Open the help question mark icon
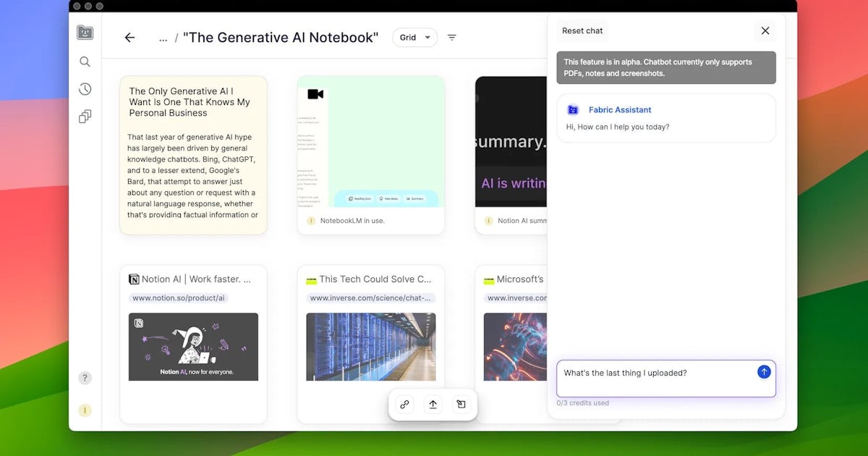Image resolution: width=868 pixels, height=456 pixels. 85,378
